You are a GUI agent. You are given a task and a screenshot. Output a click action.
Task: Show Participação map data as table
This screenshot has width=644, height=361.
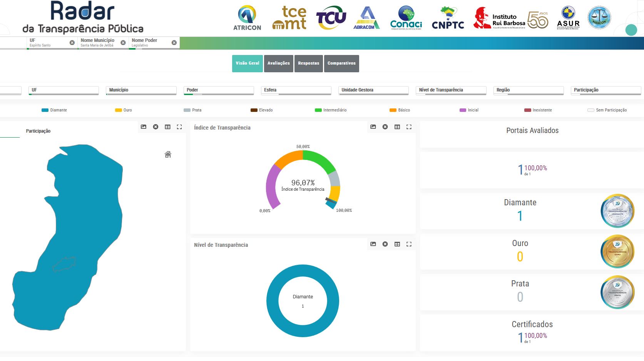point(167,127)
